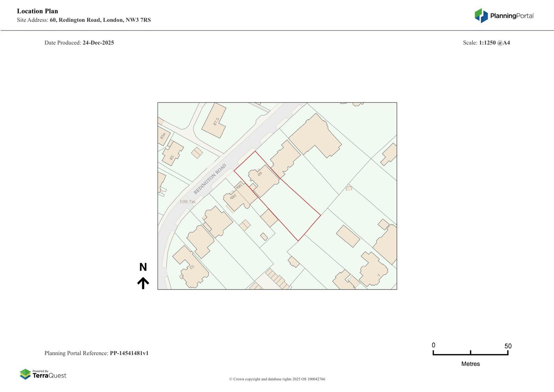Click the reference number PP-14541481v1
Image resolution: width=554 pixels, height=392 pixels.
coord(129,353)
